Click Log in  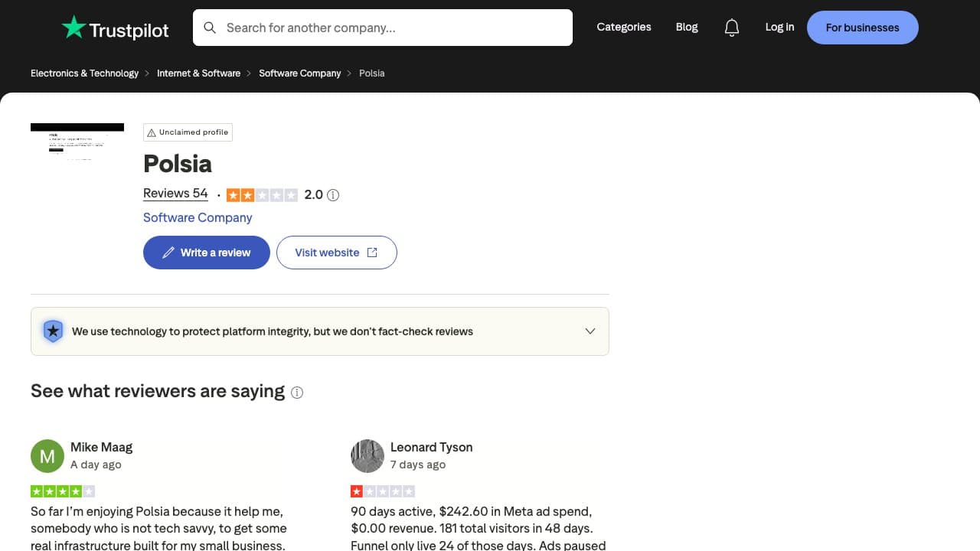coord(779,27)
